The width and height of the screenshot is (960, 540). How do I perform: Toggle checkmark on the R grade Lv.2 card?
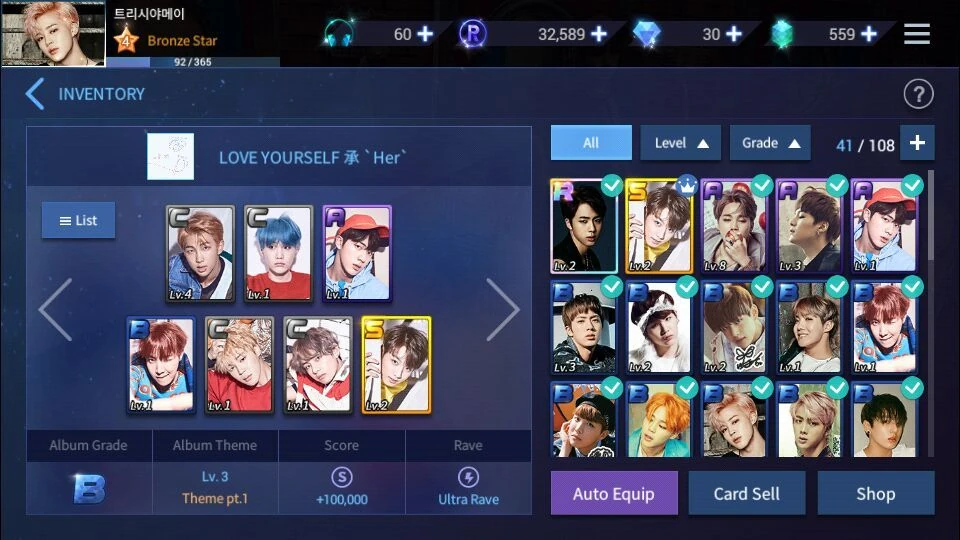(612, 186)
